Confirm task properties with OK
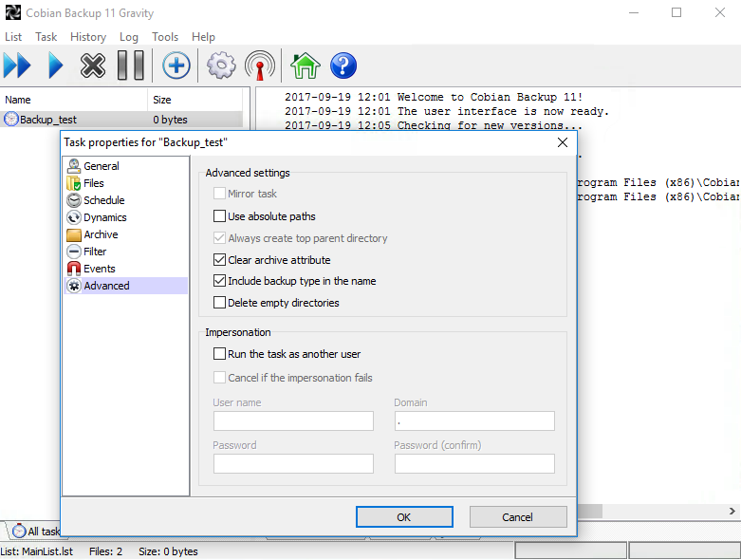741x560 pixels. click(x=404, y=517)
